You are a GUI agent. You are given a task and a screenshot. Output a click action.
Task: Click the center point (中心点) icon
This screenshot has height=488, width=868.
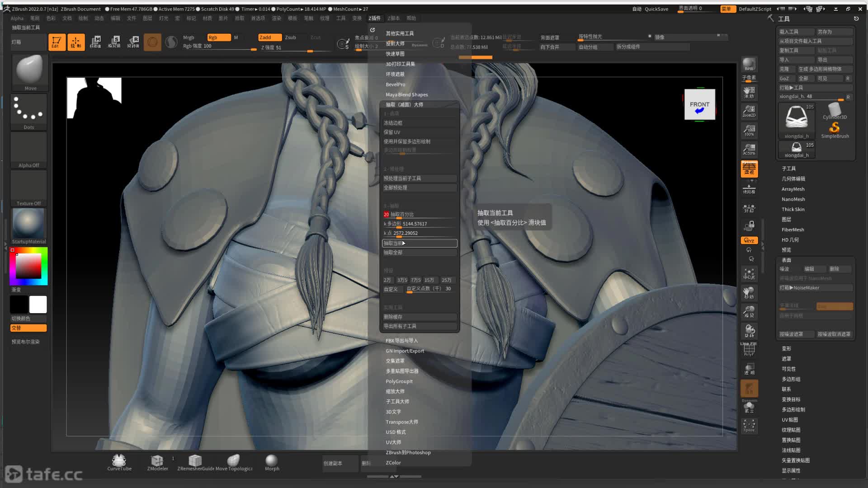point(749,274)
